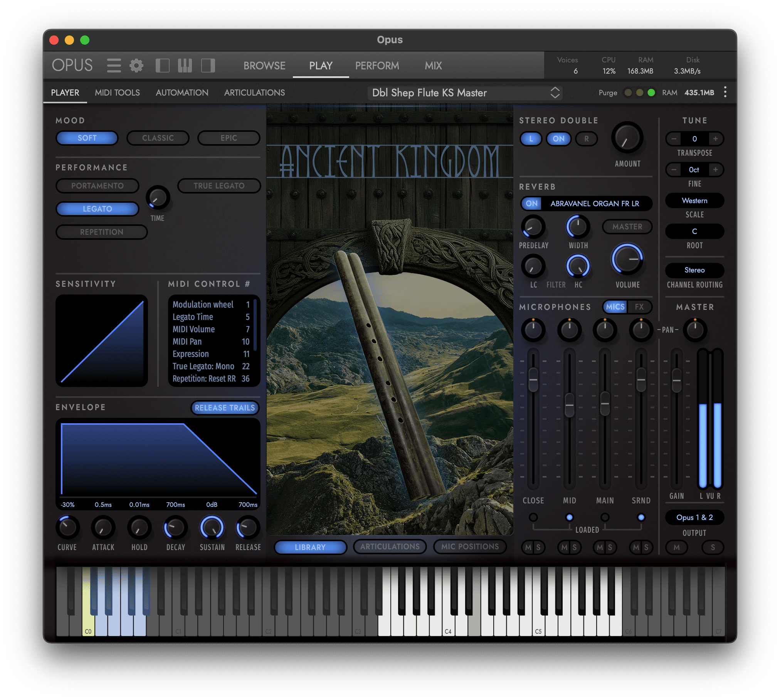
Task: Click the first grey Purge indicator dot
Action: [628, 93]
